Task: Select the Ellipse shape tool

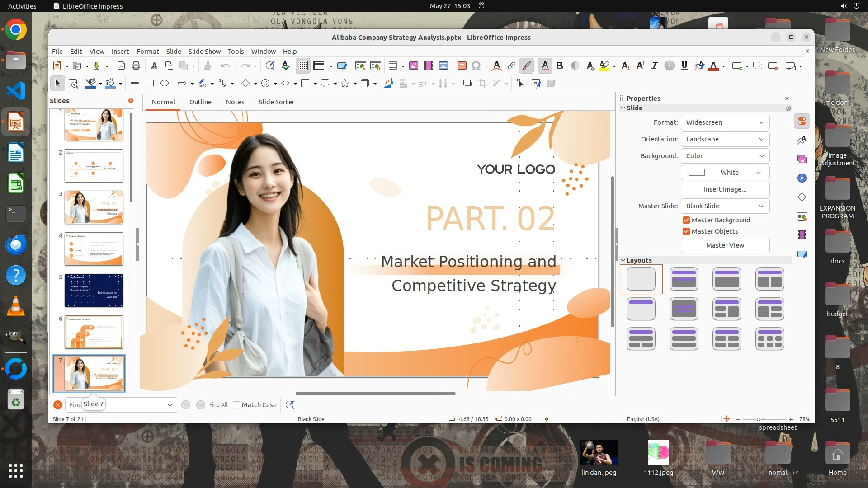Action: (165, 83)
